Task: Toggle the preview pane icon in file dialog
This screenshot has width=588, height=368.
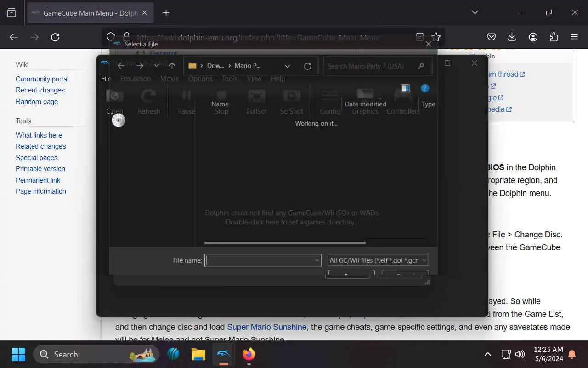Action: [405, 88]
